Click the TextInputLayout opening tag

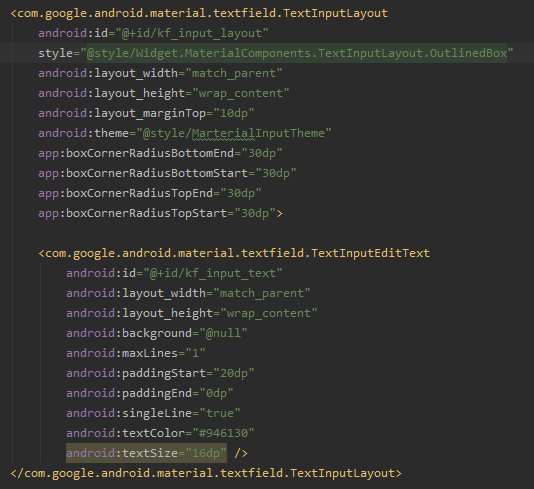(x=199, y=13)
